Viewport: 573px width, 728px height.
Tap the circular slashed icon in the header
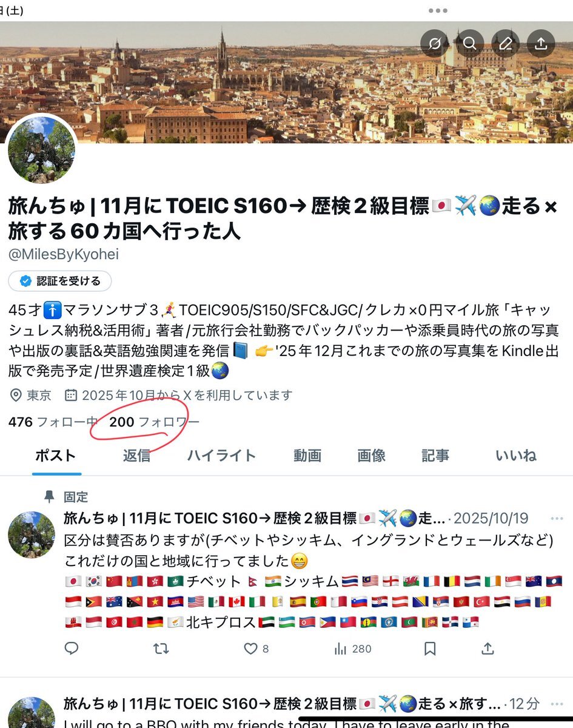coord(434,44)
